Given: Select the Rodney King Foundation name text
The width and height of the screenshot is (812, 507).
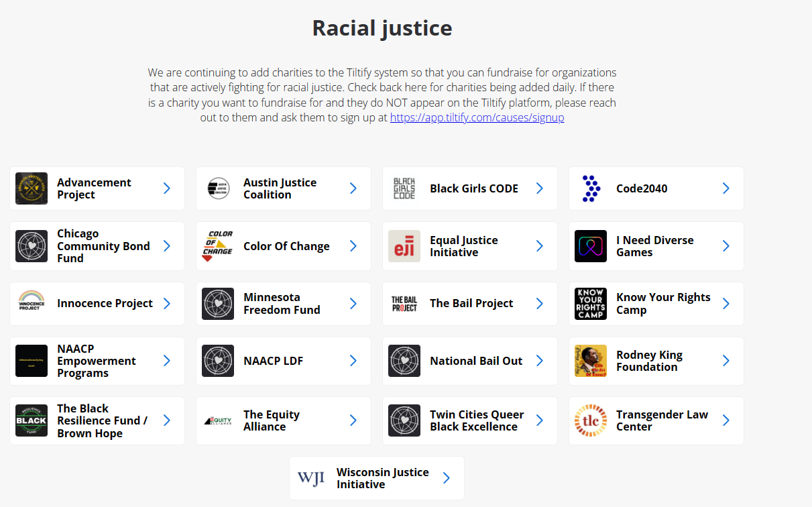Looking at the screenshot, I should click(x=649, y=361).
